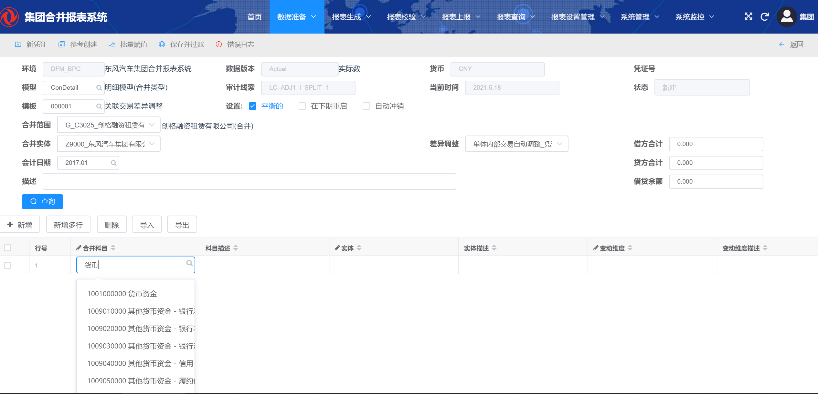The width and height of the screenshot is (818, 394).
Task: Click the magnifier icon in the 2017.01 date field
Action: (x=113, y=163)
